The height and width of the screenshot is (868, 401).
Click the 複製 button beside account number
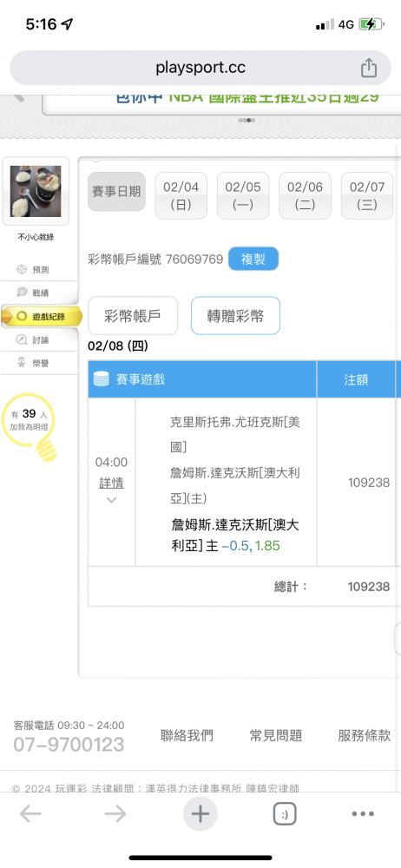point(253,259)
